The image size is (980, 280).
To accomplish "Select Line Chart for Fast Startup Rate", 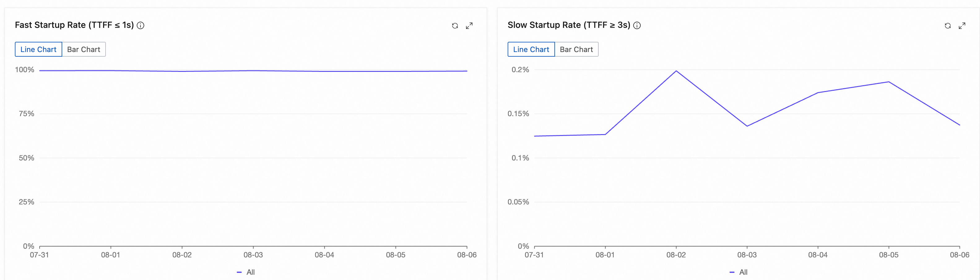I will pyautogui.click(x=38, y=50).
